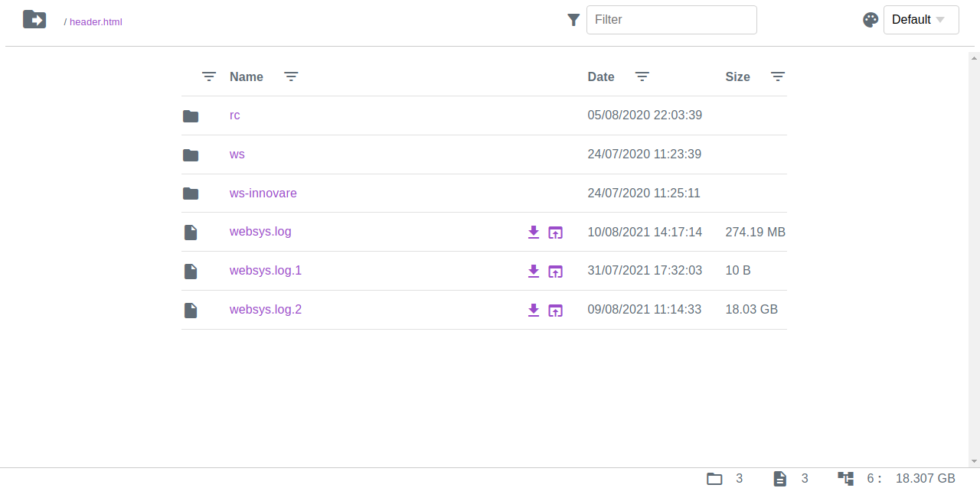The width and height of the screenshot is (980, 488).
Task: Open the rc folder
Action: (x=235, y=115)
